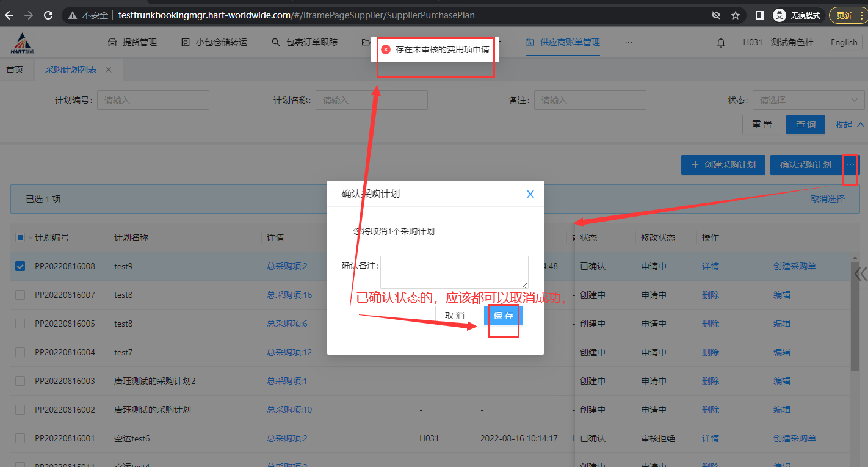Image resolution: width=868 pixels, height=467 pixels.
Task: Click the 保存 button in dialog
Action: click(x=504, y=316)
